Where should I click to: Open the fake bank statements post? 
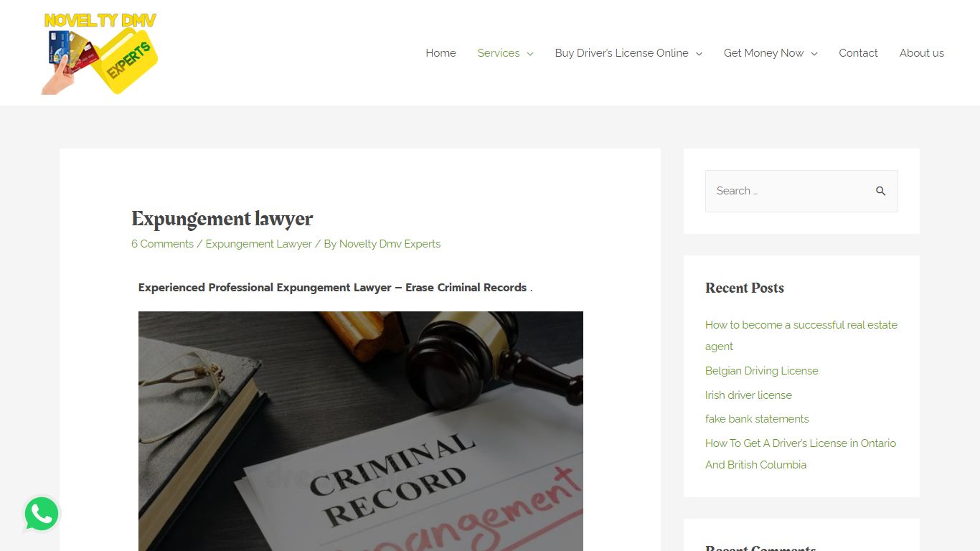[x=757, y=419]
